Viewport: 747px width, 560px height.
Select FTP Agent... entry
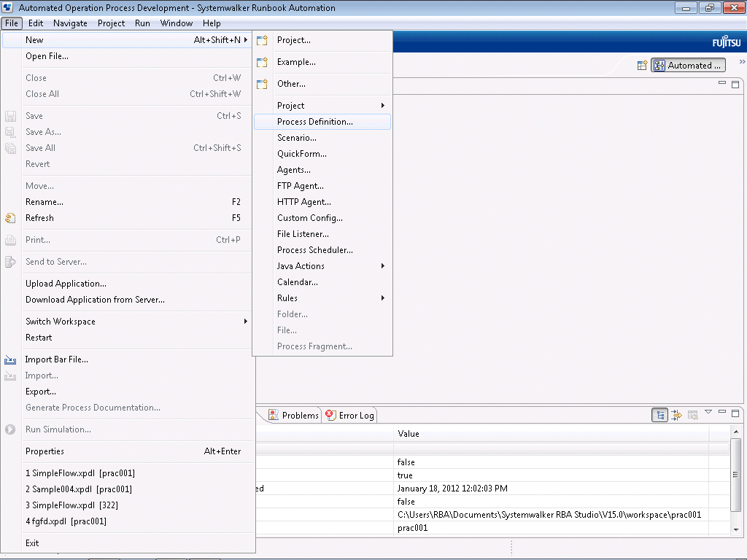click(x=322, y=186)
